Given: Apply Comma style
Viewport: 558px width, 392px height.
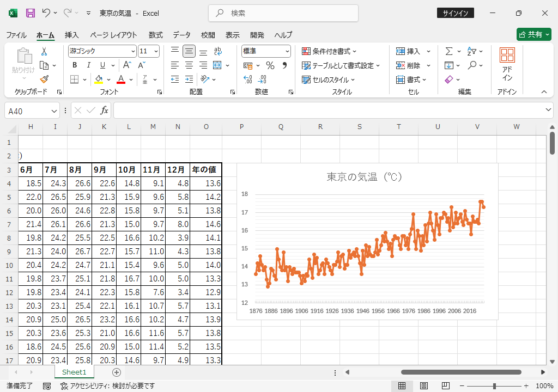Looking at the screenshot, I should coord(284,65).
